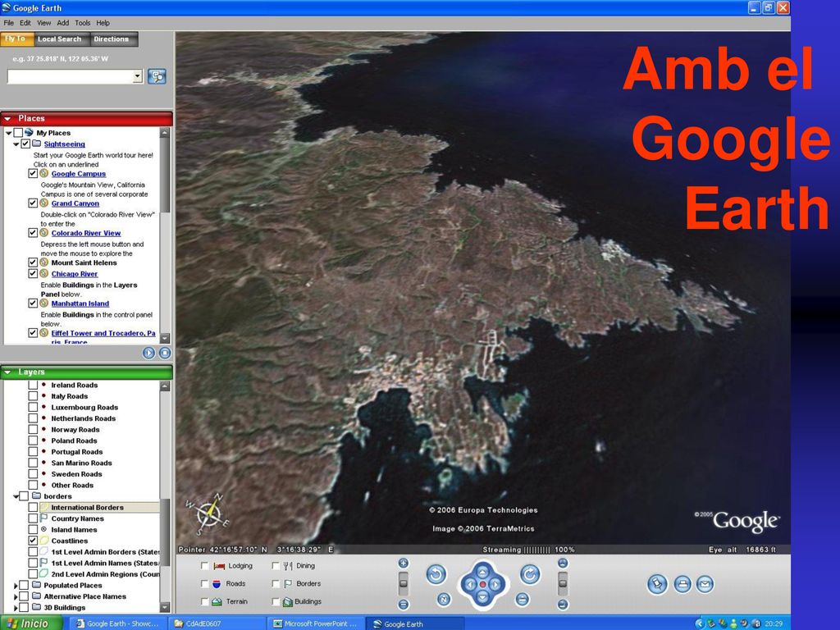Tilt the view up with the top tilt button

(x=563, y=563)
